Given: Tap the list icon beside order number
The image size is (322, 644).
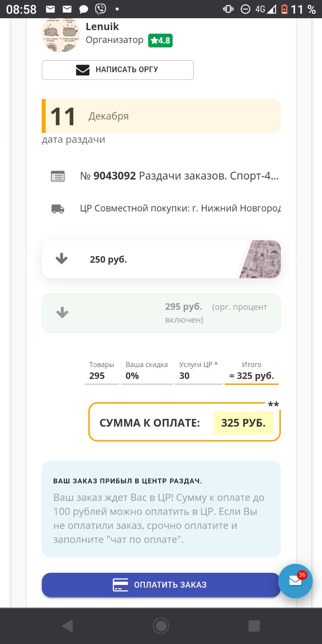Looking at the screenshot, I should click(58, 176).
